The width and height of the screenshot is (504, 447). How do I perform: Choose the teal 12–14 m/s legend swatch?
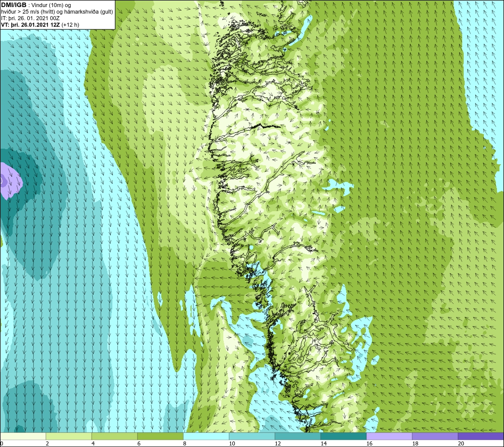click(298, 436)
